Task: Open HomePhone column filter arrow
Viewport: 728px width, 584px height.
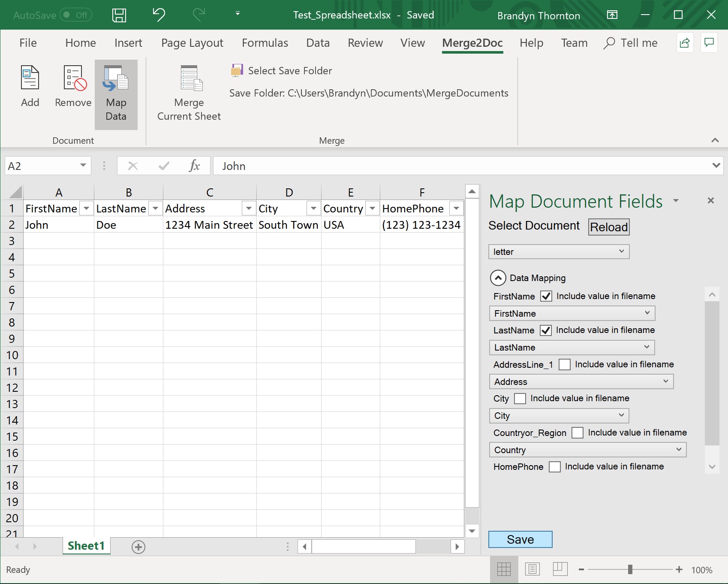Action: (x=457, y=209)
